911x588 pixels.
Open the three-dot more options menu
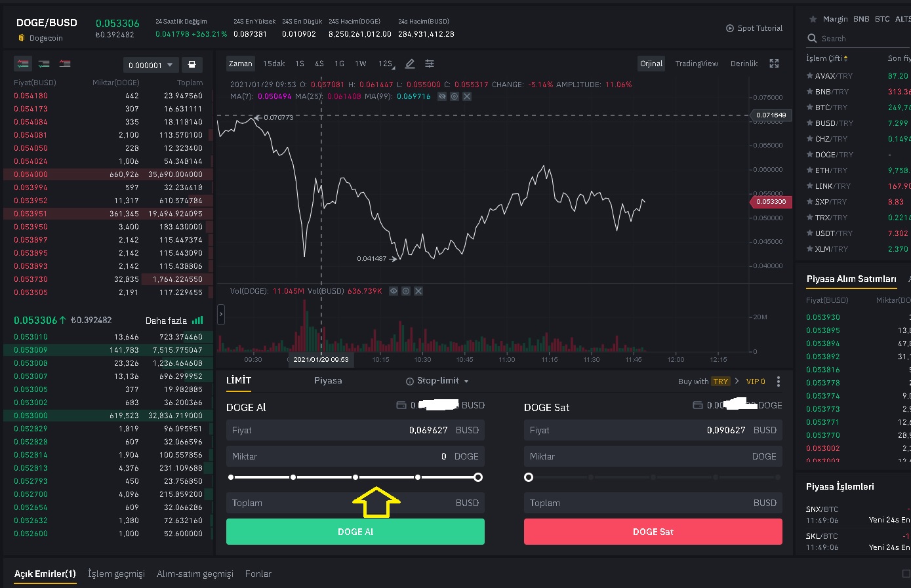pos(779,382)
